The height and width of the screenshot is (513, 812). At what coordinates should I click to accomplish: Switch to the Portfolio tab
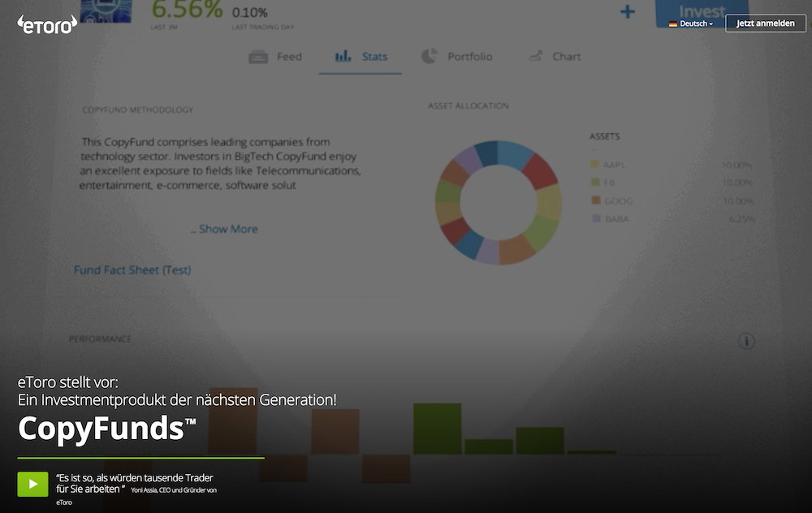click(456, 57)
